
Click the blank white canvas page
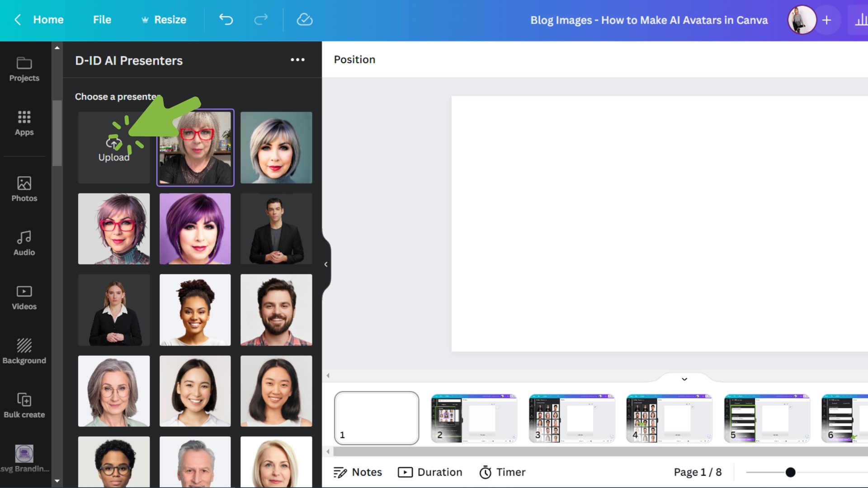pos(660,224)
